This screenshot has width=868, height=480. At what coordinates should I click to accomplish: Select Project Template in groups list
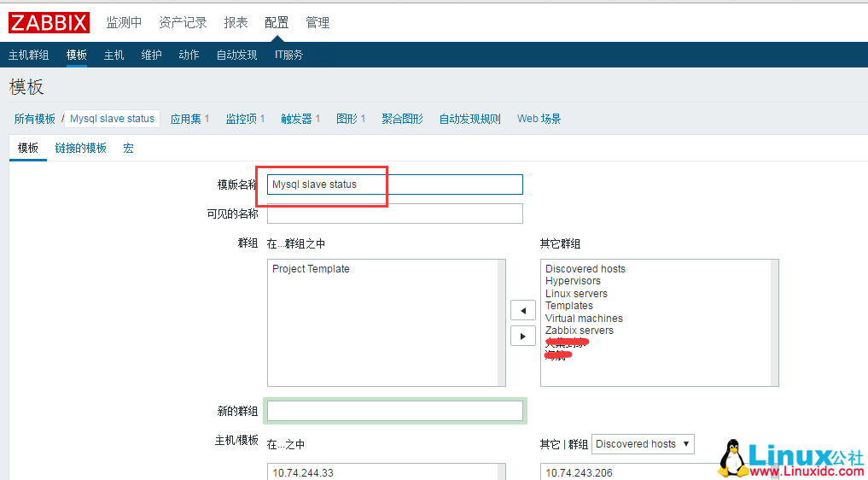coord(312,269)
